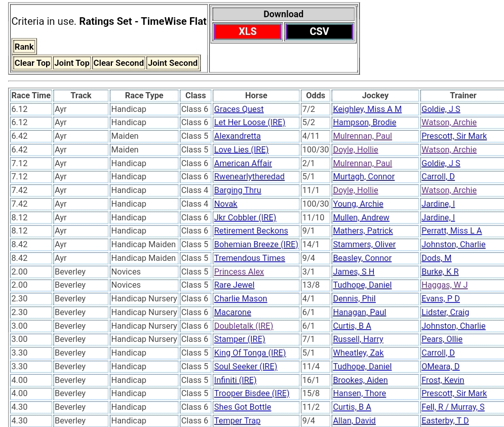
Task: Choose the Joint Second filter
Action: point(173,63)
